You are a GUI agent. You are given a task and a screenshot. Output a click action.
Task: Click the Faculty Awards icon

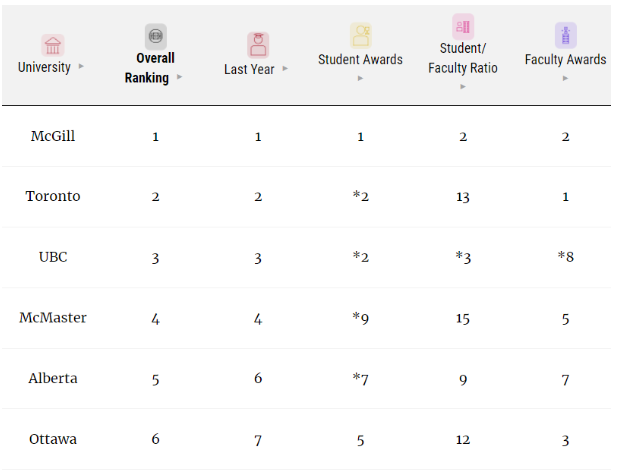pyautogui.click(x=566, y=35)
